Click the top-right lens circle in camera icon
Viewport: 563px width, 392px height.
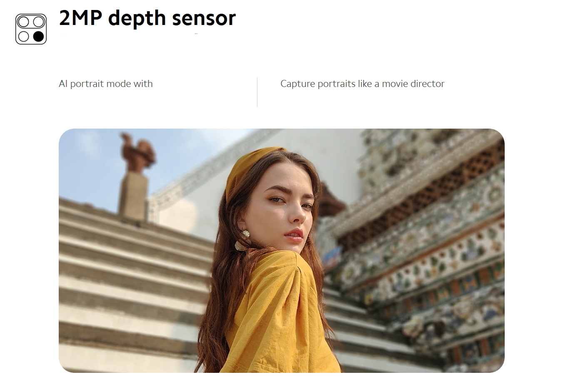pos(38,22)
